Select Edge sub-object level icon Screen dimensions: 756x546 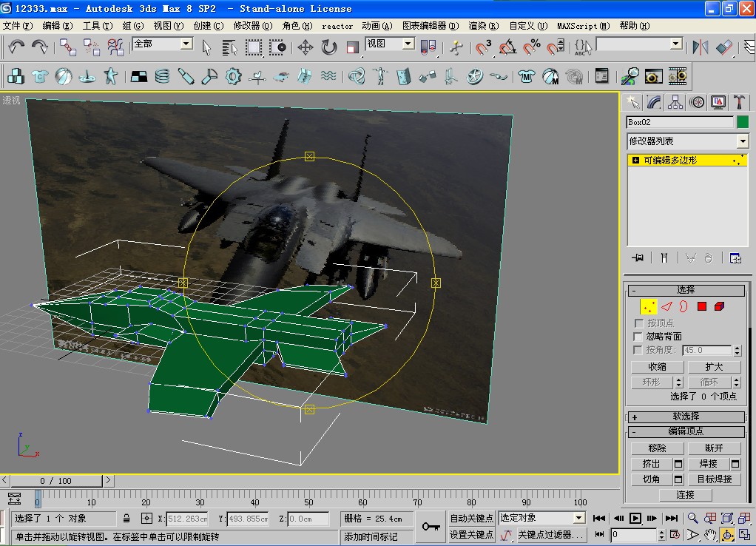(x=666, y=306)
